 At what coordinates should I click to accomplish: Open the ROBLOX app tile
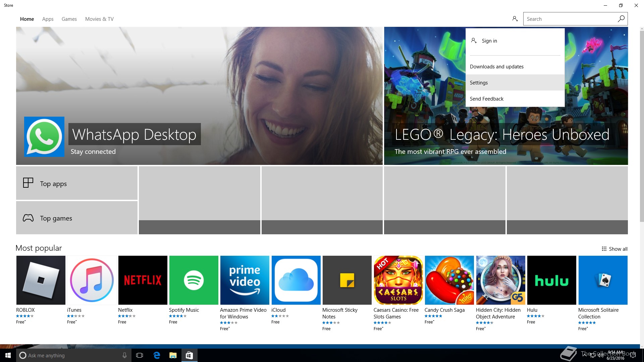(41, 280)
